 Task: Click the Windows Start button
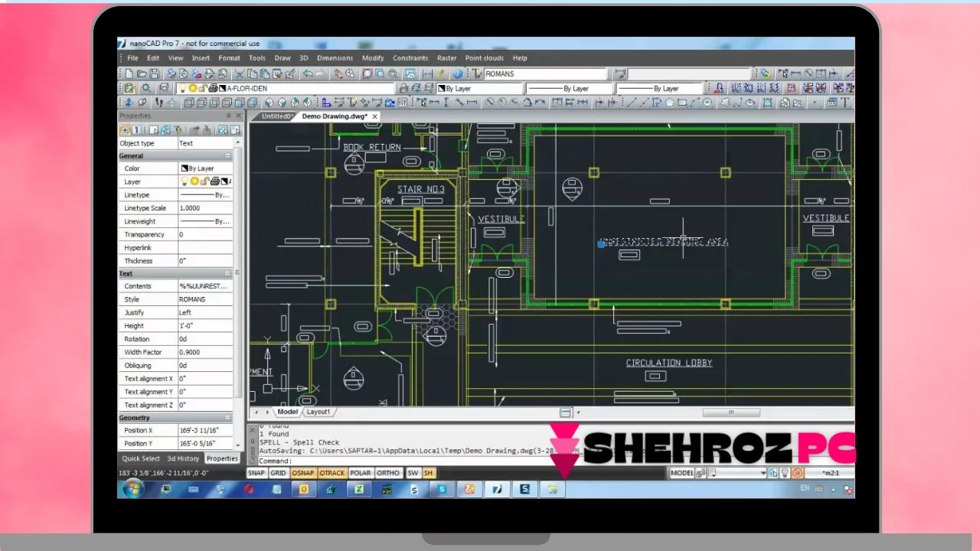coord(132,489)
